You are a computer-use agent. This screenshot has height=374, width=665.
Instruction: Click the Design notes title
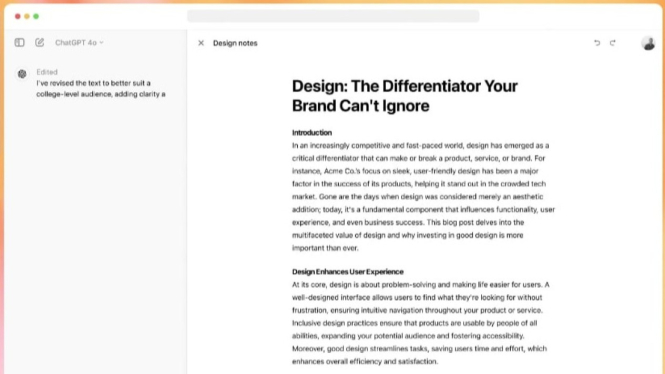point(235,43)
